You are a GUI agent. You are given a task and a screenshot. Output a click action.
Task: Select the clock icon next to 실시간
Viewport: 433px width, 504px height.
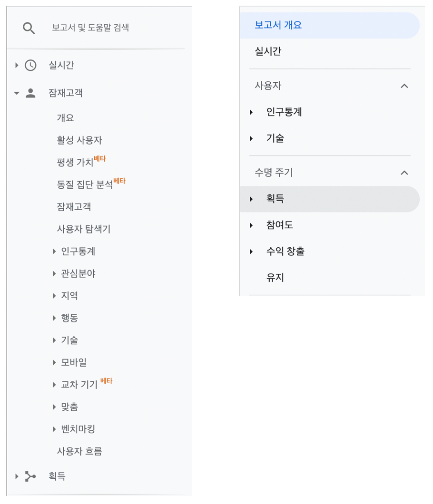tap(31, 65)
